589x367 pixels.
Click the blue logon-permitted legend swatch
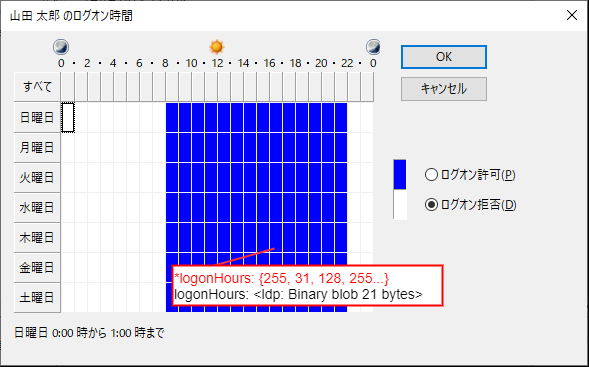pos(400,175)
